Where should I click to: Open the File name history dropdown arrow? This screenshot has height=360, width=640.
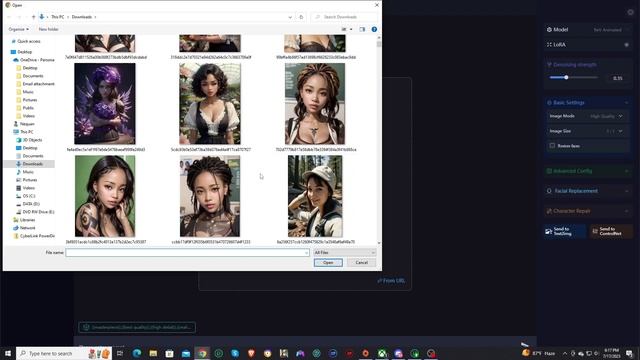coord(307,253)
